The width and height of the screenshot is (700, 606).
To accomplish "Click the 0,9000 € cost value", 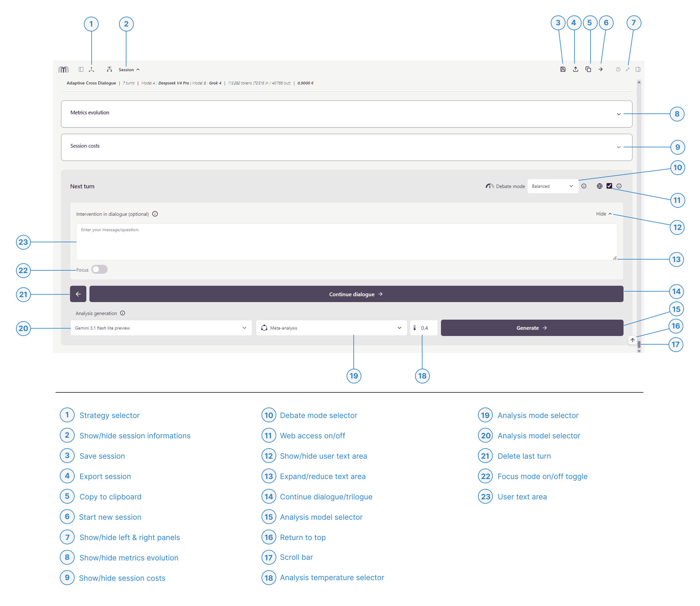I will 306,83.
